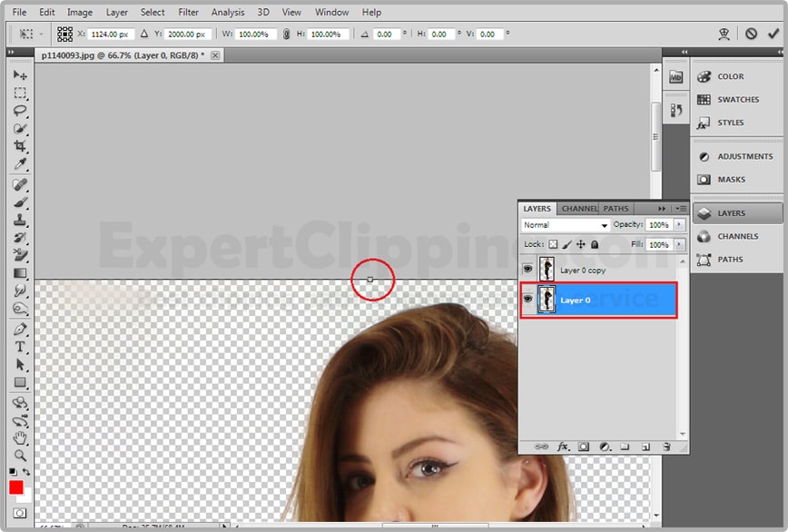Commit transform with the checkmark icon

pos(774,34)
